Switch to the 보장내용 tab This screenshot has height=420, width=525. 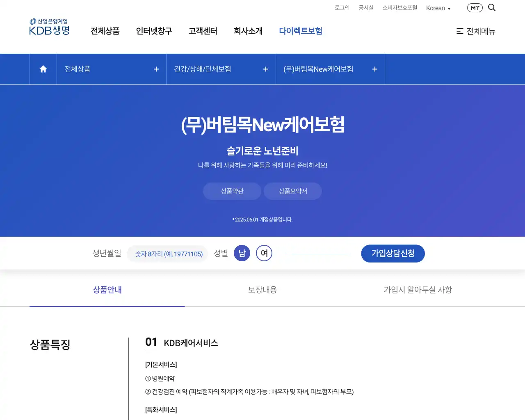pyautogui.click(x=262, y=290)
